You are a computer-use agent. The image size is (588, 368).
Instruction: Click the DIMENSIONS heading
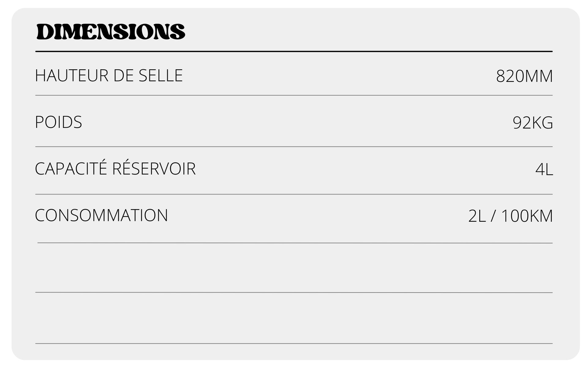(x=111, y=32)
